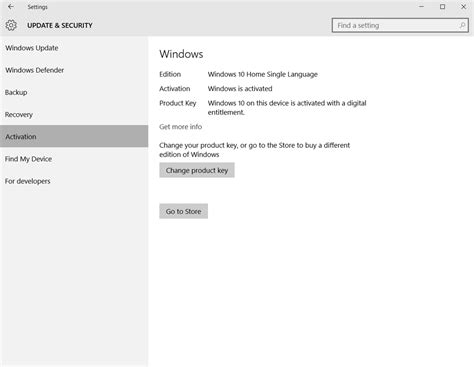
Task: Select the Activation sidebar item
Action: pos(74,136)
